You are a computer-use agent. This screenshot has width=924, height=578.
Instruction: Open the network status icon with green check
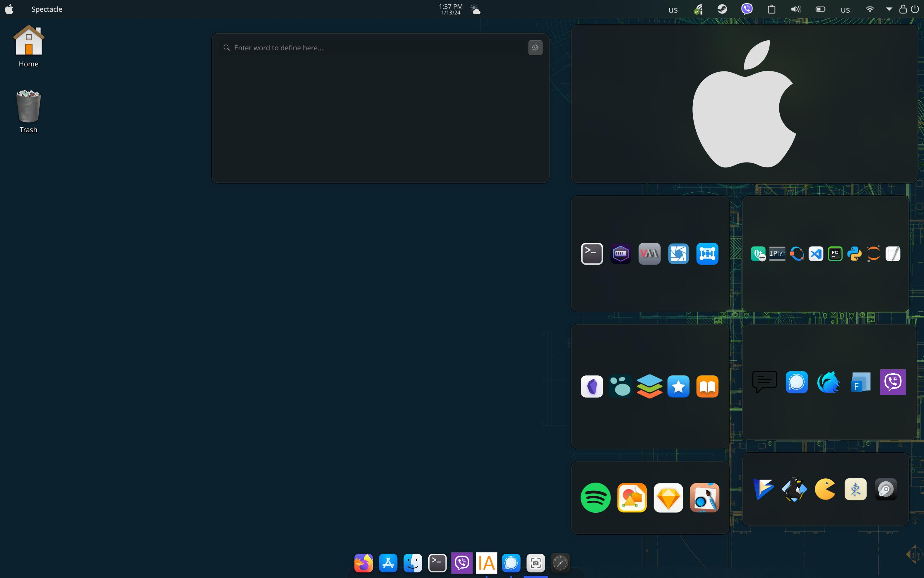tap(698, 9)
